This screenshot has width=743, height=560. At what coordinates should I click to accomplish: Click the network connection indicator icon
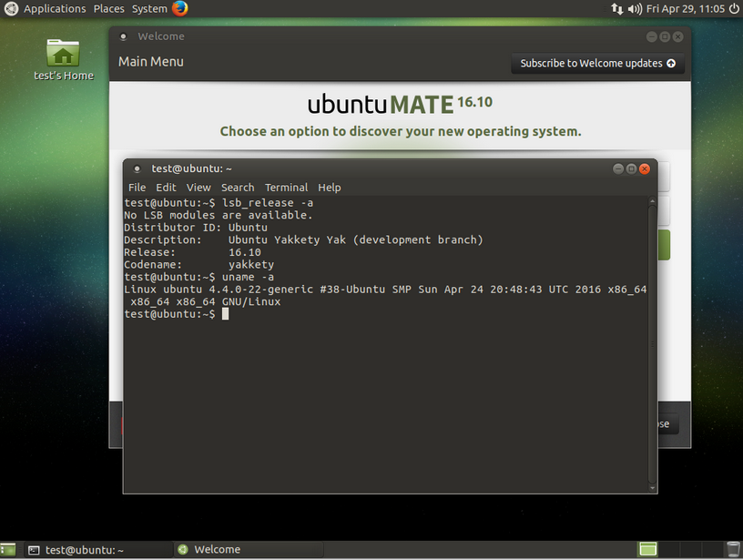pyautogui.click(x=617, y=8)
